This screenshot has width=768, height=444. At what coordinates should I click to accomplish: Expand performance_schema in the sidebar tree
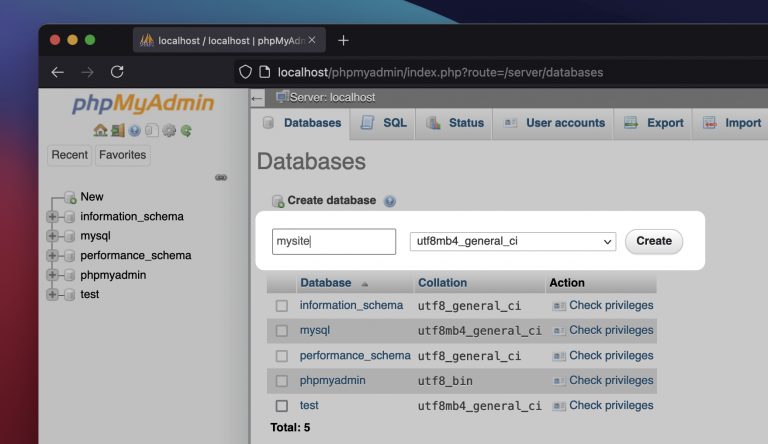coord(52,255)
